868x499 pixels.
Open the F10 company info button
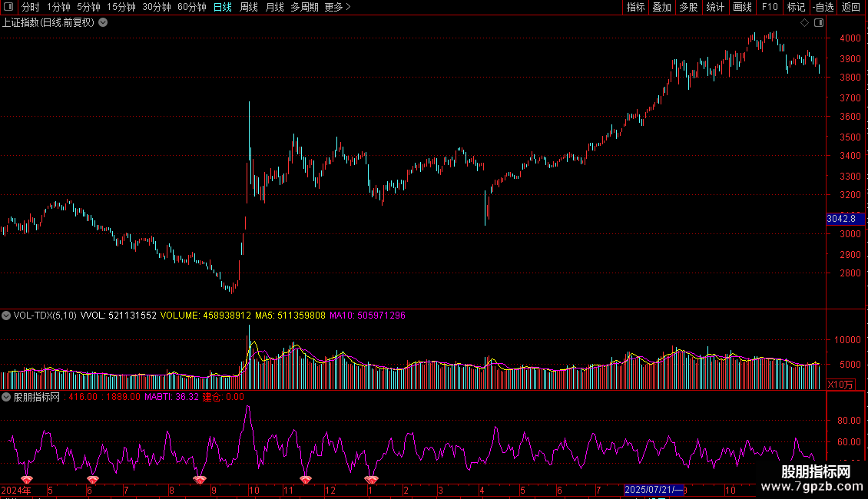pyautogui.click(x=770, y=7)
